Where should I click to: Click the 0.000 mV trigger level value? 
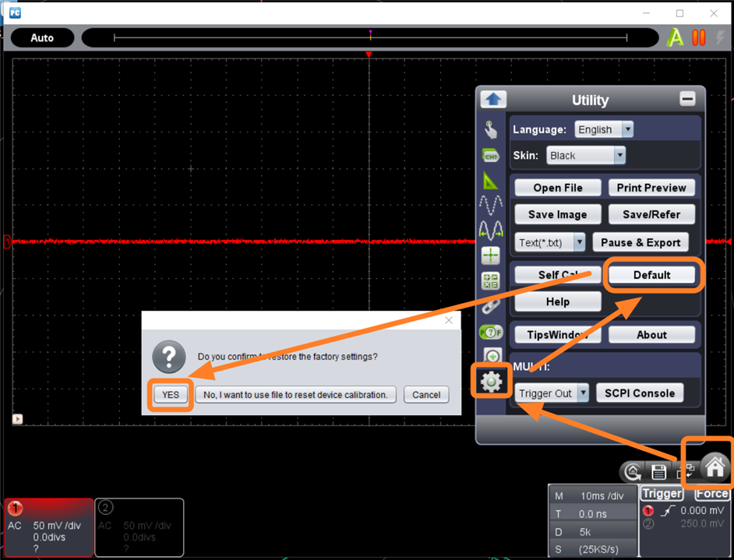pos(702,510)
